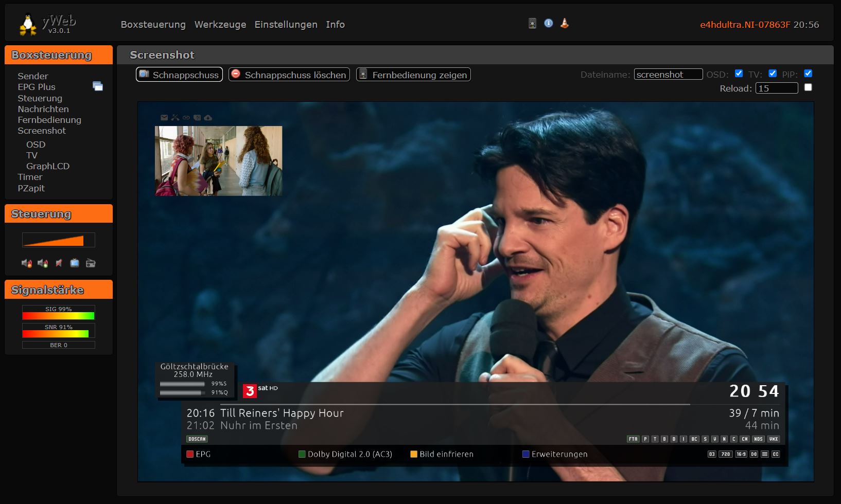Uncheck the TV checkbox
Image resolution: width=841 pixels, height=504 pixels.
coord(773,74)
